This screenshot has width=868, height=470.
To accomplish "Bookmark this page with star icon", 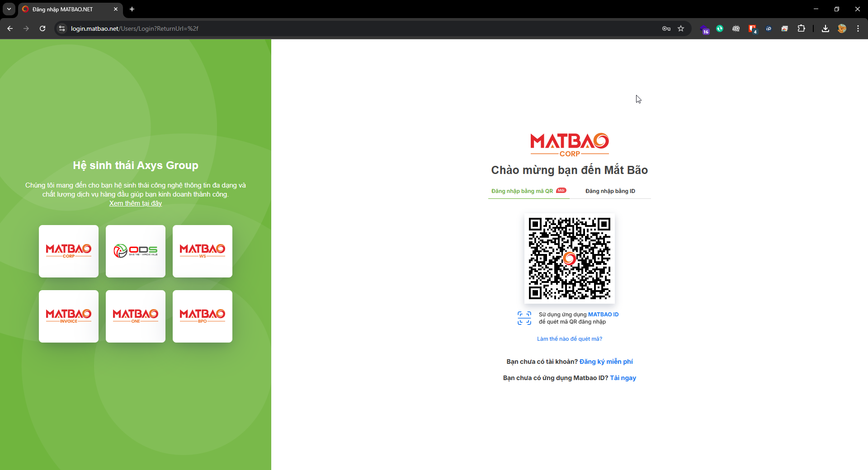I will (x=681, y=28).
